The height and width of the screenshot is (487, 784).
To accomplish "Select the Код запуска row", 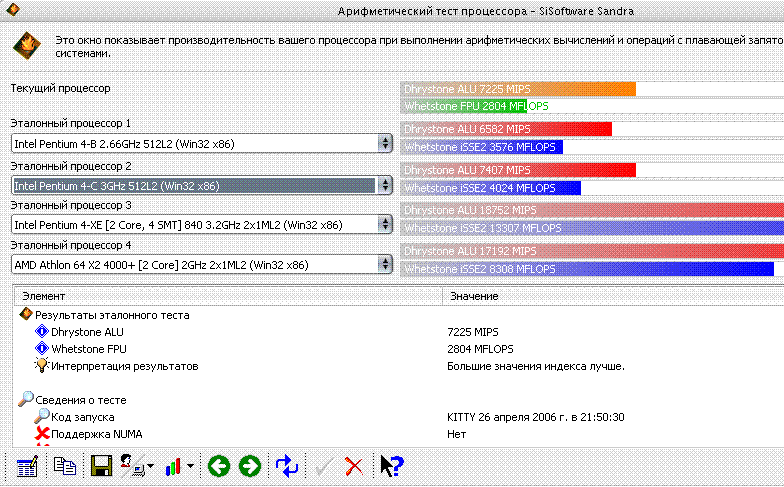I will 399,416.
